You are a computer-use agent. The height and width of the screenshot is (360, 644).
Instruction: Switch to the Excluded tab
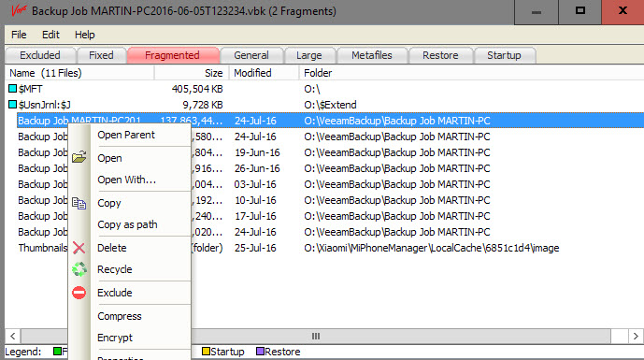[40, 55]
